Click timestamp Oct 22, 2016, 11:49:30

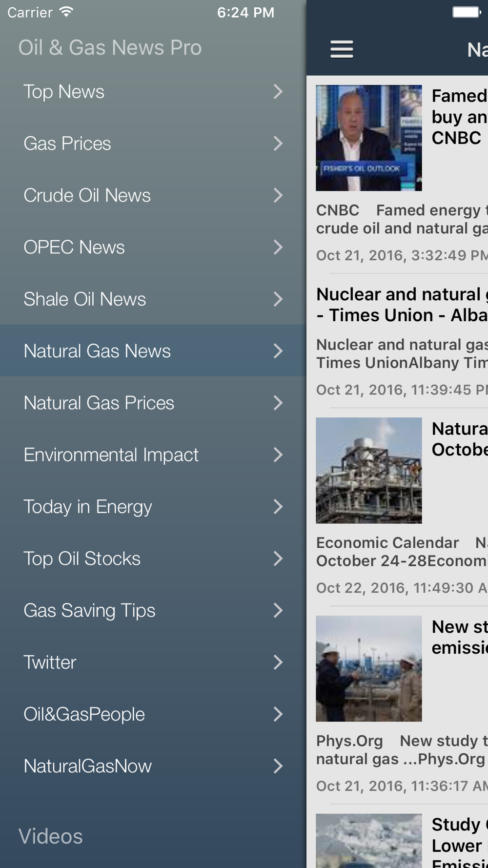(x=402, y=588)
